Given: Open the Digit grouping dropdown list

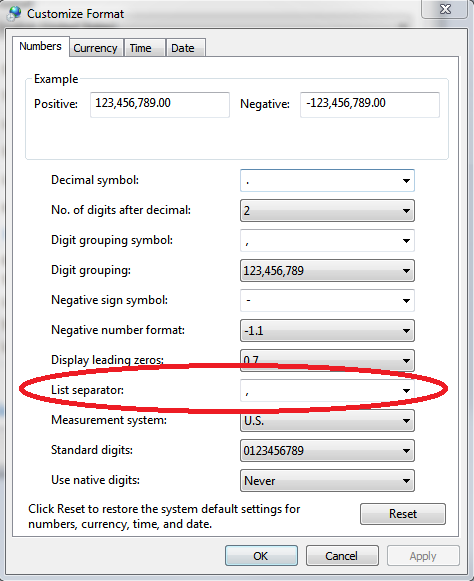Looking at the screenshot, I should [x=327, y=270].
